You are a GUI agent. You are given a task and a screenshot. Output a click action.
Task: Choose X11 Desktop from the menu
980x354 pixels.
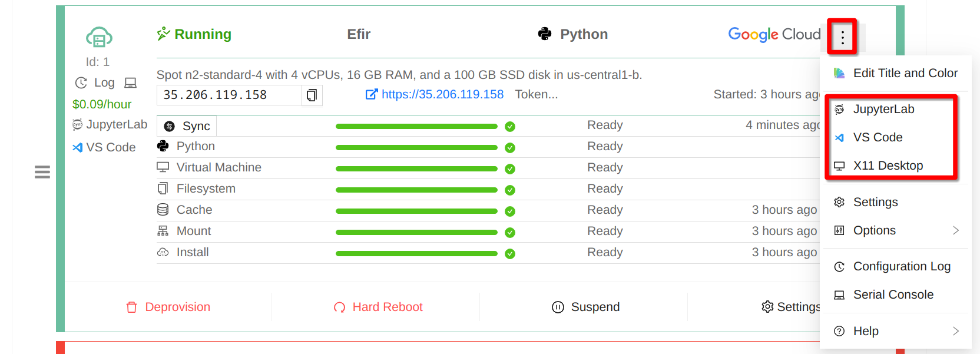888,166
